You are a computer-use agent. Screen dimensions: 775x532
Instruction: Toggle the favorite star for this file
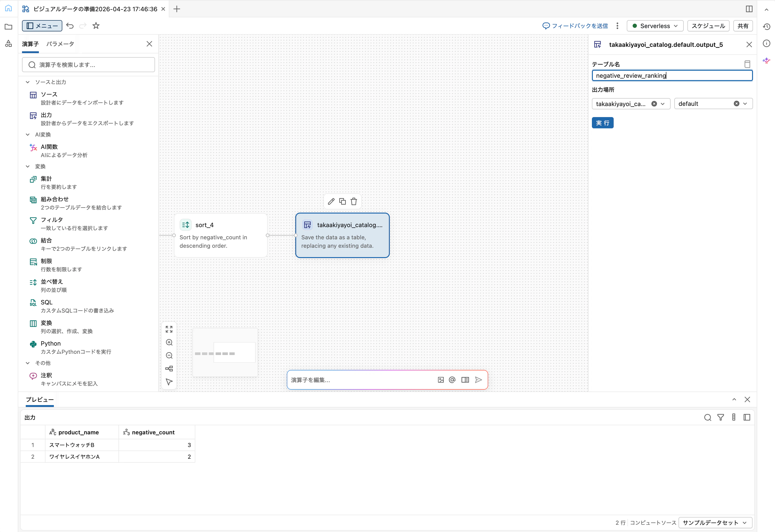[x=96, y=26]
